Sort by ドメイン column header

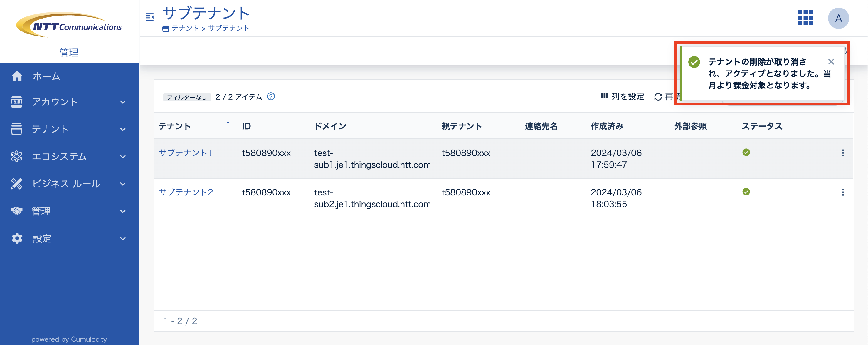click(330, 126)
